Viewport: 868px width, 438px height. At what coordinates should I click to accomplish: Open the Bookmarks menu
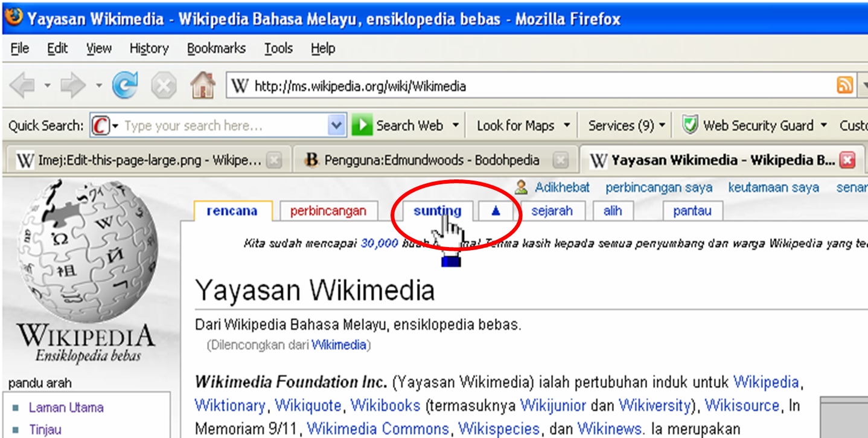coord(216,48)
